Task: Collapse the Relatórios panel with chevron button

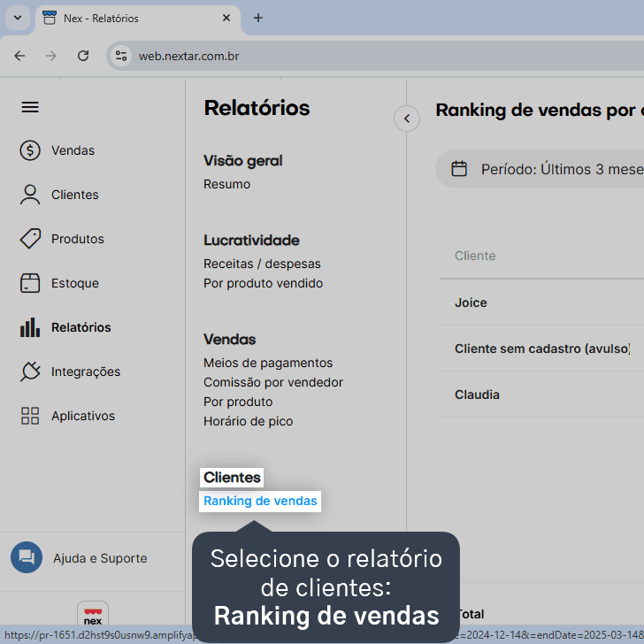Action: [x=407, y=119]
